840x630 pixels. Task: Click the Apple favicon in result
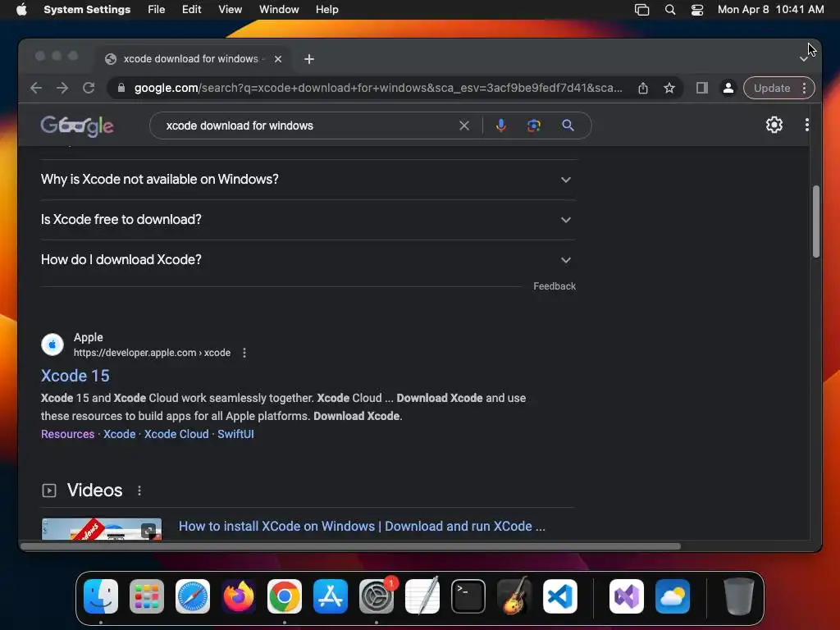point(52,345)
